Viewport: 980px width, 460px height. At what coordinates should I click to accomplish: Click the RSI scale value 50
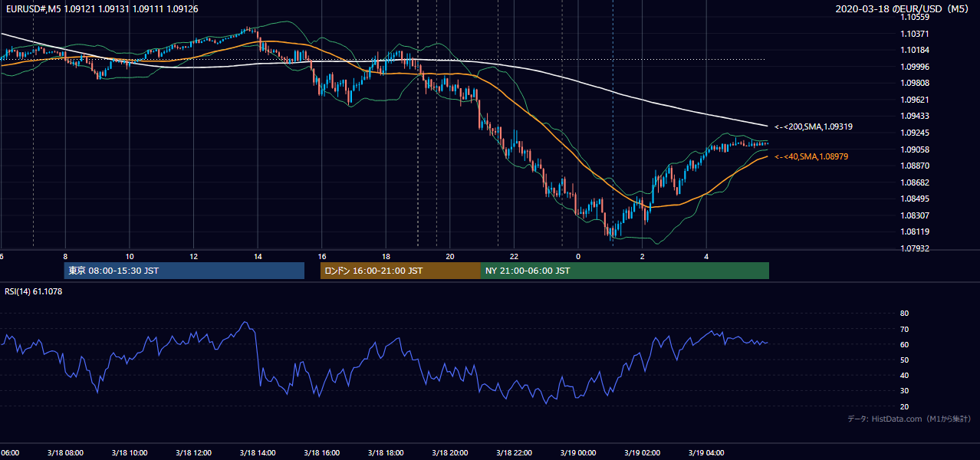click(x=904, y=360)
